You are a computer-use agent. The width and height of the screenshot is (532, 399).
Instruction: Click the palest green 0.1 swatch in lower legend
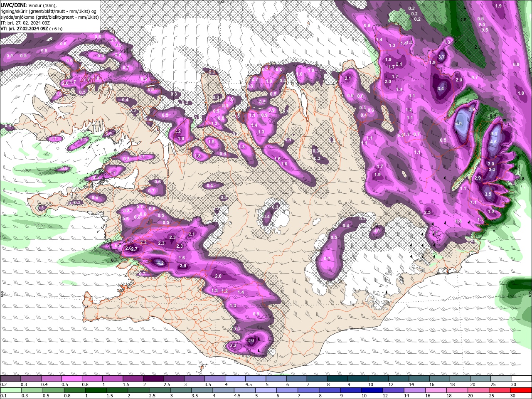pyautogui.click(x=11, y=390)
